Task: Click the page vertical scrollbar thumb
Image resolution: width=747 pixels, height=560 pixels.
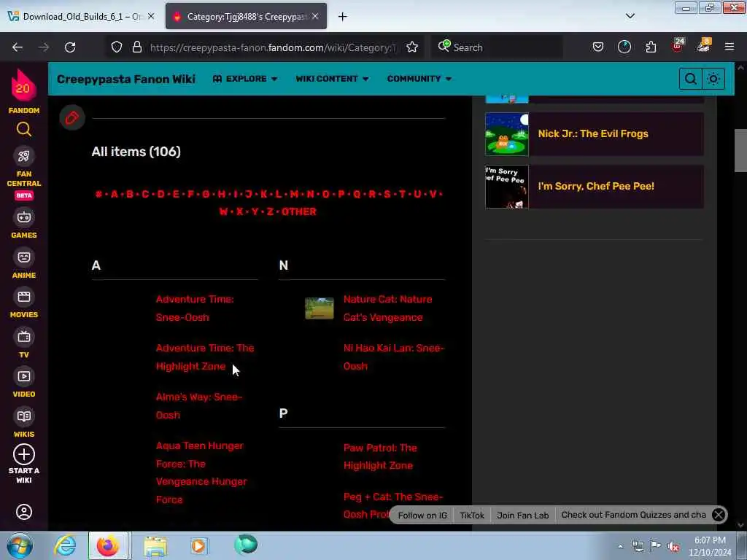Action: [x=740, y=150]
